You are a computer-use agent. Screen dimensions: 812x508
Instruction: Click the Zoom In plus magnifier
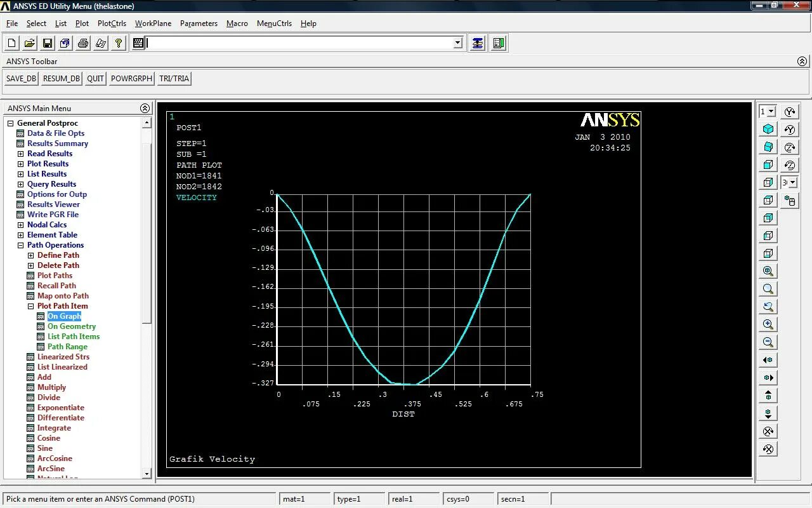(x=768, y=324)
